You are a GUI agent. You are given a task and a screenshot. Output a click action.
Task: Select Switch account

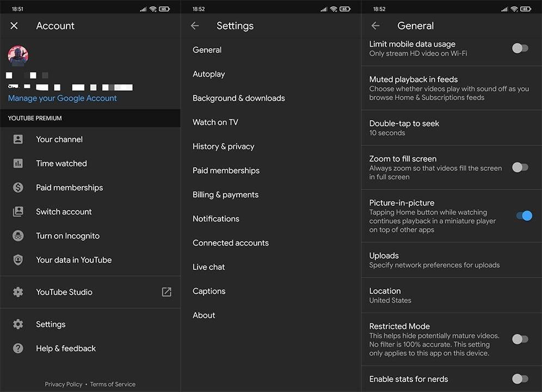(90, 211)
